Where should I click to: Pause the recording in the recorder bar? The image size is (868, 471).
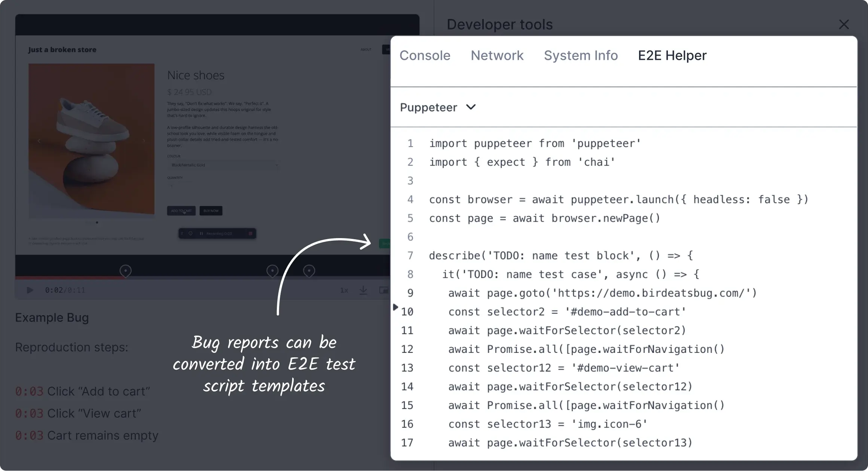[201, 234]
